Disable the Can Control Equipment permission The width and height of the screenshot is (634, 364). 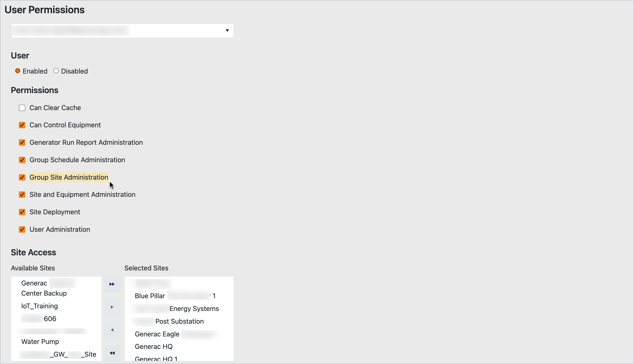[x=22, y=125]
